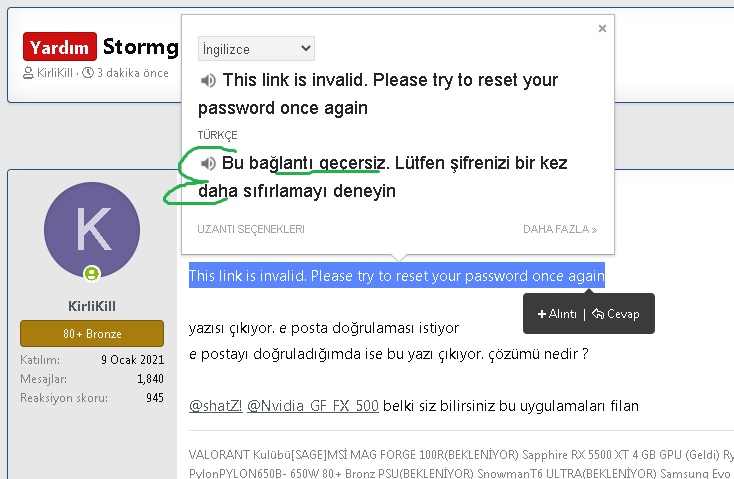Click the message count 1,840
Viewport: 734px width, 479px height.
coord(150,379)
